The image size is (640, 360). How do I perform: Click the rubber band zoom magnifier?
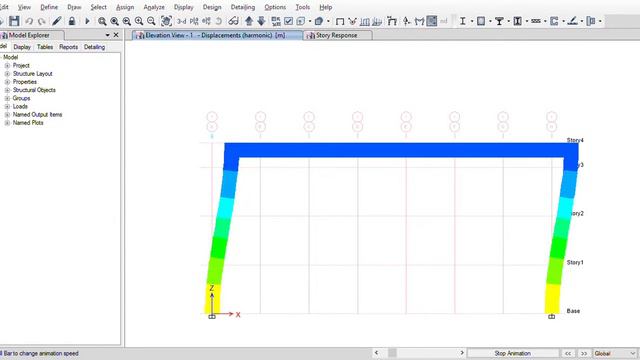coord(102,21)
